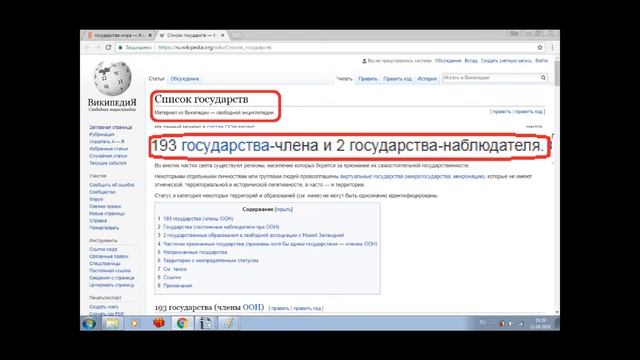Image resolution: width=640 pixels, height=360 pixels.
Task: Open 'Обсуждение' link in top user bar
Action: [x=448, y=61]
